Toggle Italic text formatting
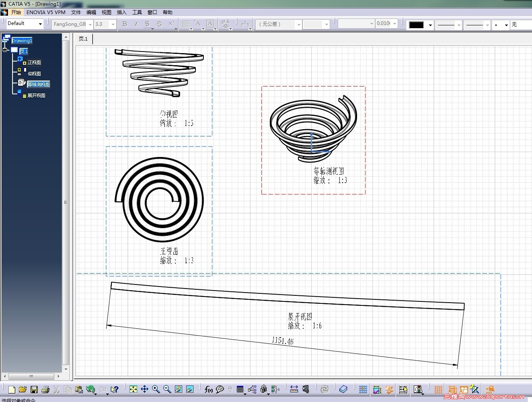The width and height of the screenshot is (532, 402). tap(136, 24)
